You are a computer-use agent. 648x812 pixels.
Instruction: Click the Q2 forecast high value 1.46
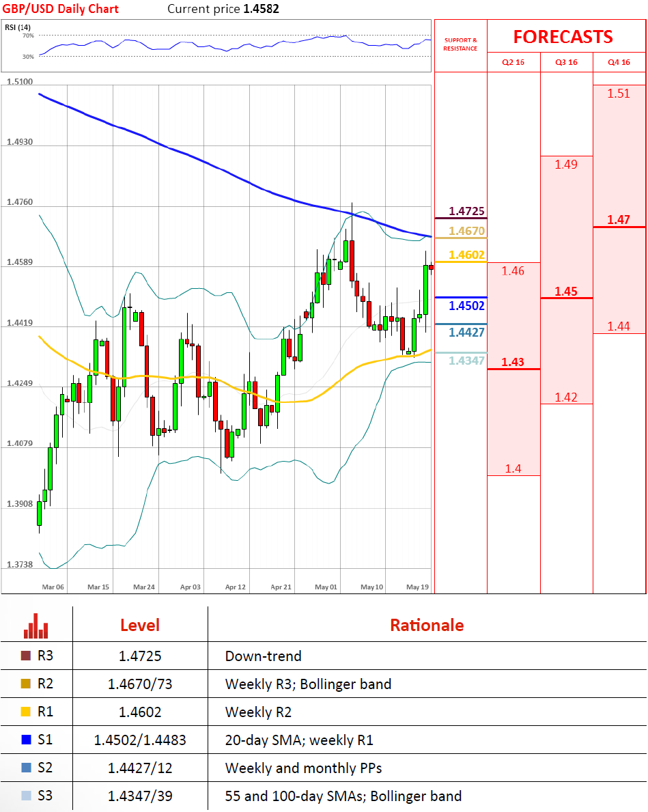point(513,271)
